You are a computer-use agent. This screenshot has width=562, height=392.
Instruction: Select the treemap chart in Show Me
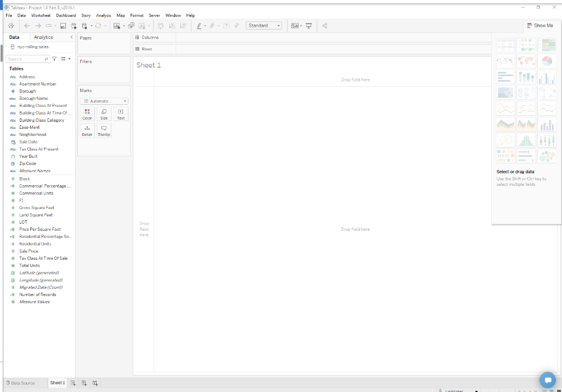[x=505, y=93]
